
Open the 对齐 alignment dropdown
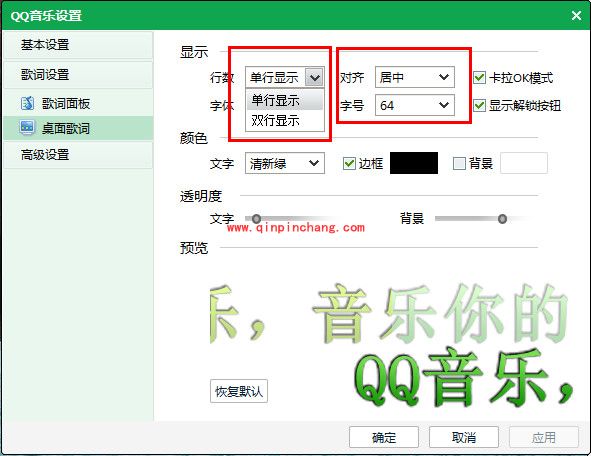point(415,77)
